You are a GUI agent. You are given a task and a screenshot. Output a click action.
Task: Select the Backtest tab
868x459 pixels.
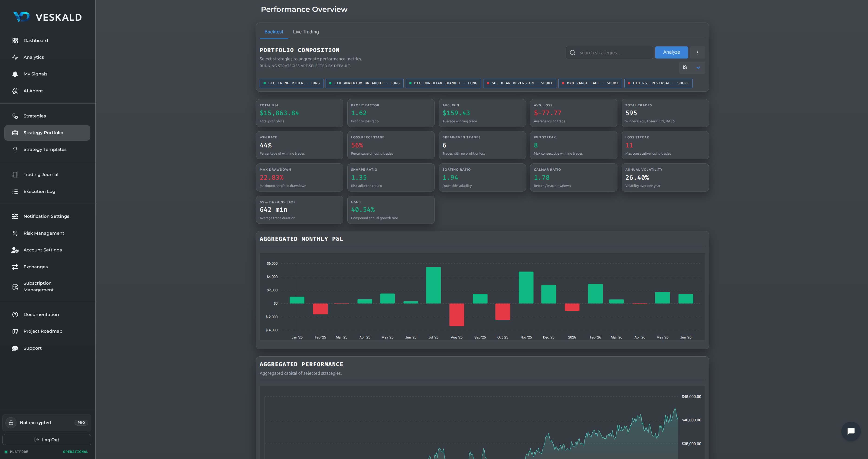point(274,32)
